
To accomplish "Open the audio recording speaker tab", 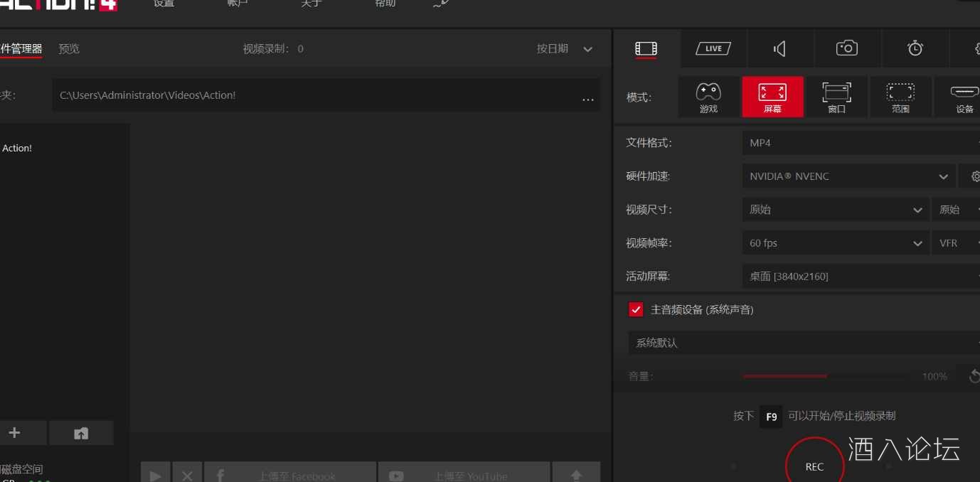I will tap(780, 48).
